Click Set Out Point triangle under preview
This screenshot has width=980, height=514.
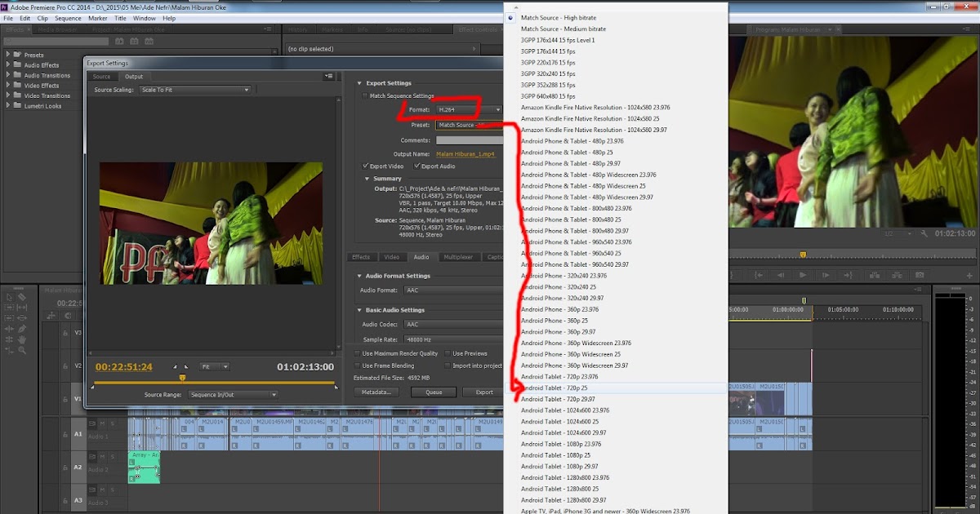pos(185,367)
